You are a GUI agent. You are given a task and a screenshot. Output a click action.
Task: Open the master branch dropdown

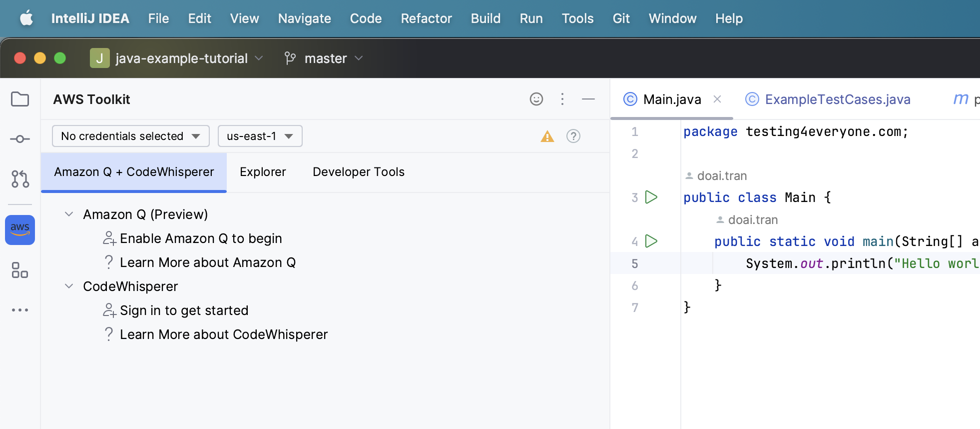[324, 58]
